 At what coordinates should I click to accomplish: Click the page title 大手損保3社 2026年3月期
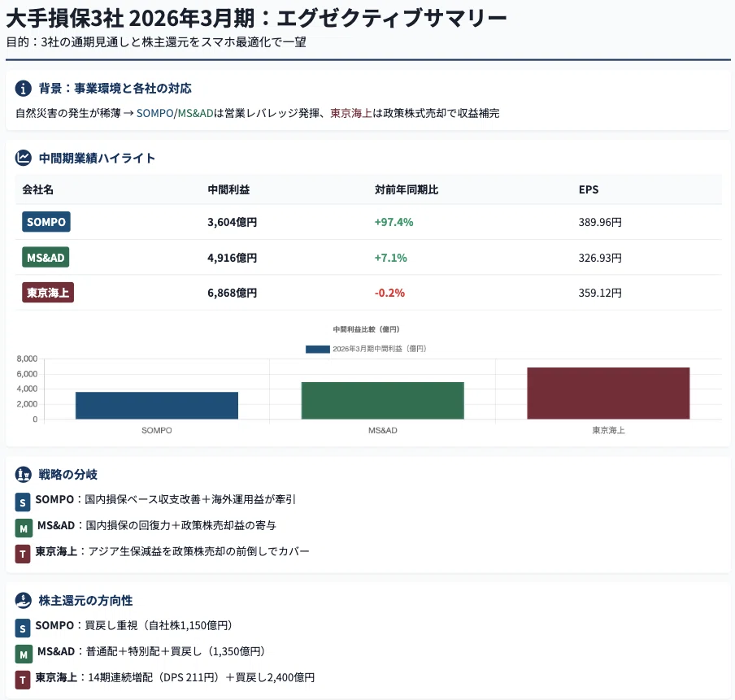click(x=256, y=18)
